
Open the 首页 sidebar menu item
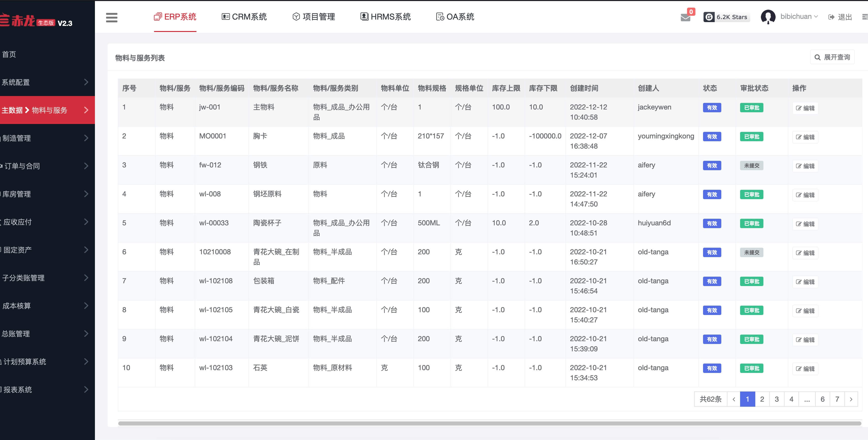pyautogui.click(x=9, y=54)
